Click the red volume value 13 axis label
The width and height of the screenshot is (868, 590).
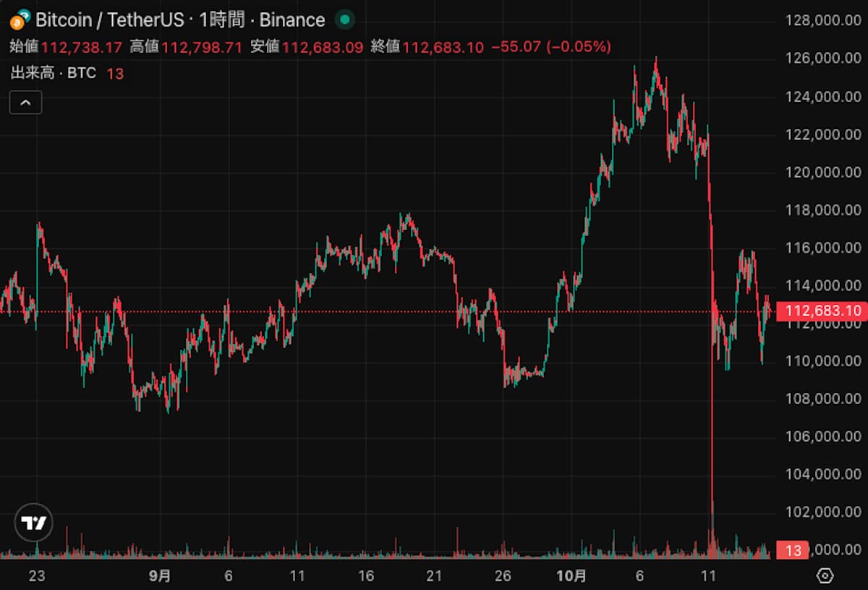[x=793, y=550]
